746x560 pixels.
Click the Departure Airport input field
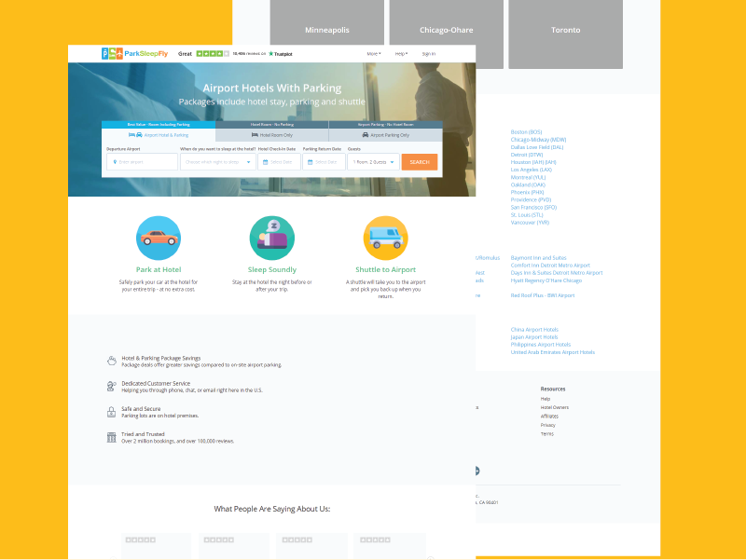click(x=142, y=162)
